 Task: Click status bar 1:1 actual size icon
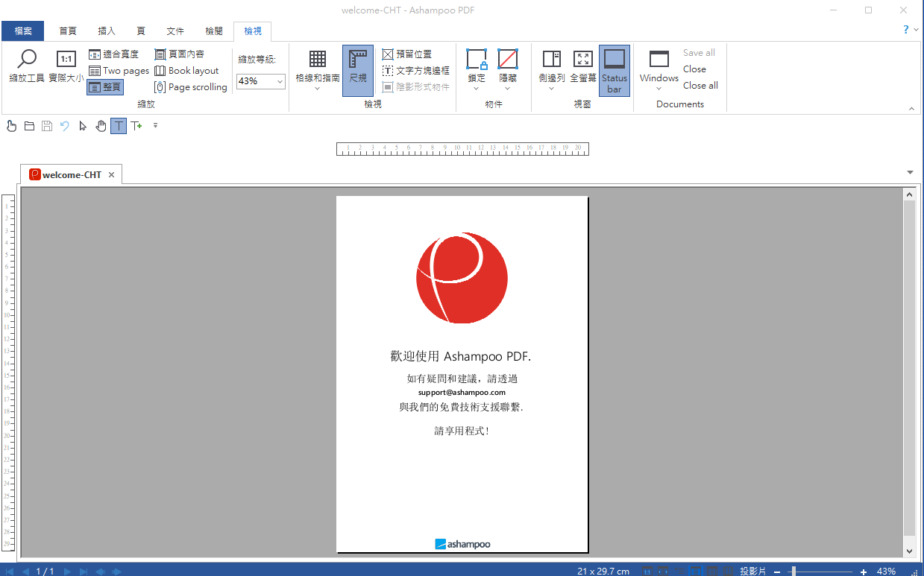647,572
